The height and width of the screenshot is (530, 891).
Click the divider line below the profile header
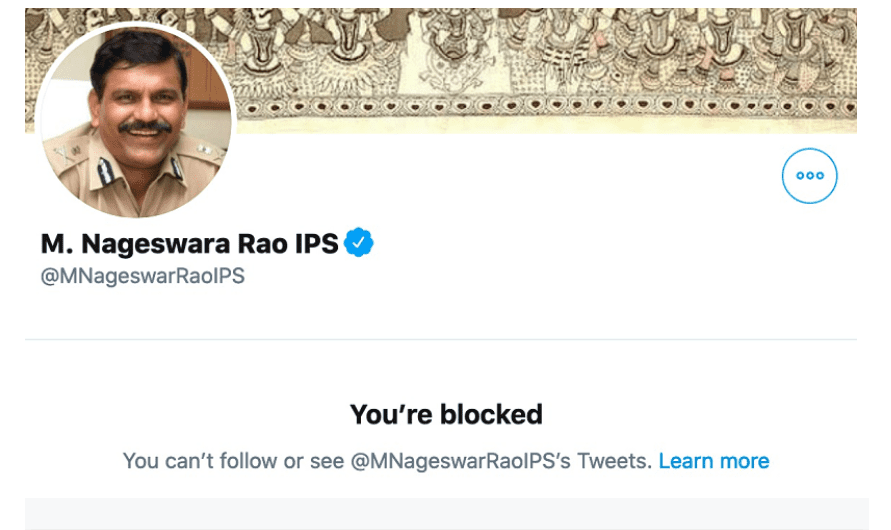click(441, 339)
